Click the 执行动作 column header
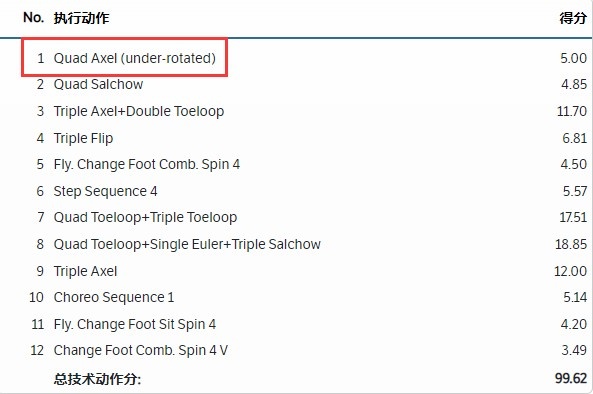 tap(81, 18)
